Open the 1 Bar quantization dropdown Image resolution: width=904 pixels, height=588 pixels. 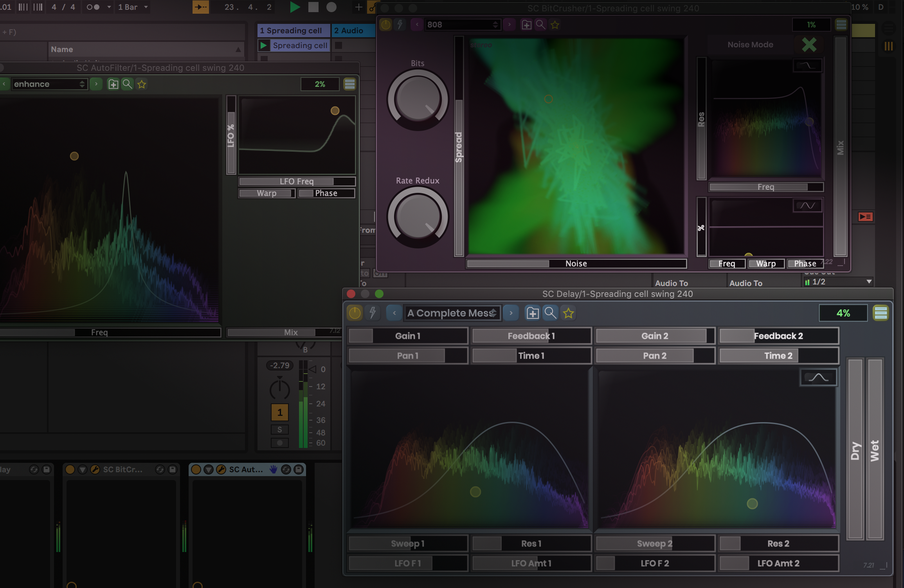click(x=133, y=7)
